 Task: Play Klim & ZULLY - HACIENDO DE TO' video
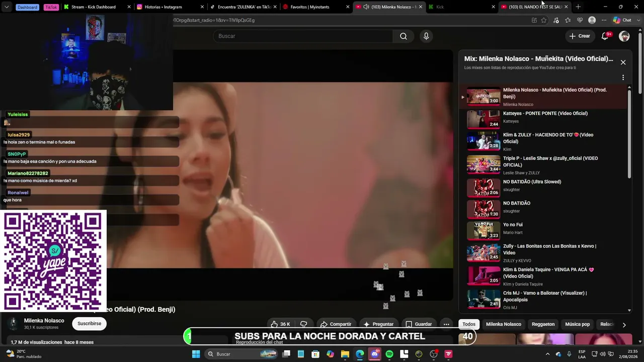point(544,142)
